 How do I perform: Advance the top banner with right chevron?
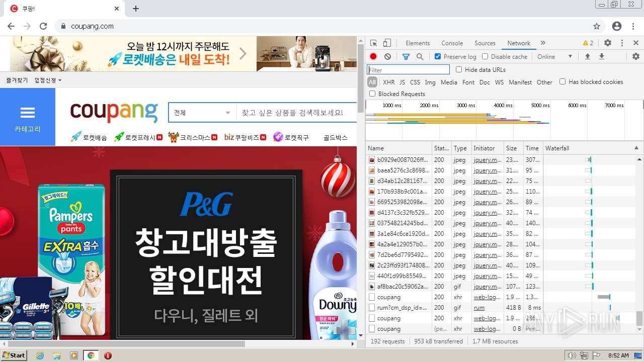coord(243,53)
